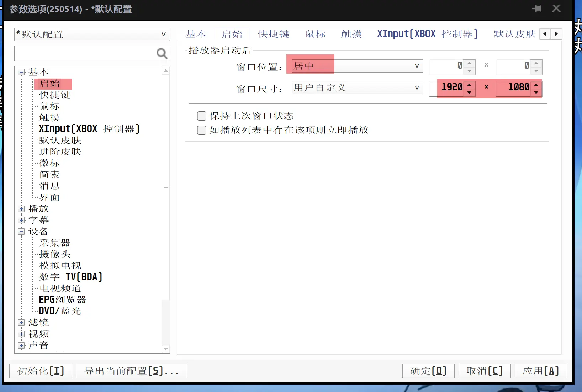Select 简索 in the settings tree
Image resolution: width=582 pixels, height=392 pixels.
(x=49, y=175)
